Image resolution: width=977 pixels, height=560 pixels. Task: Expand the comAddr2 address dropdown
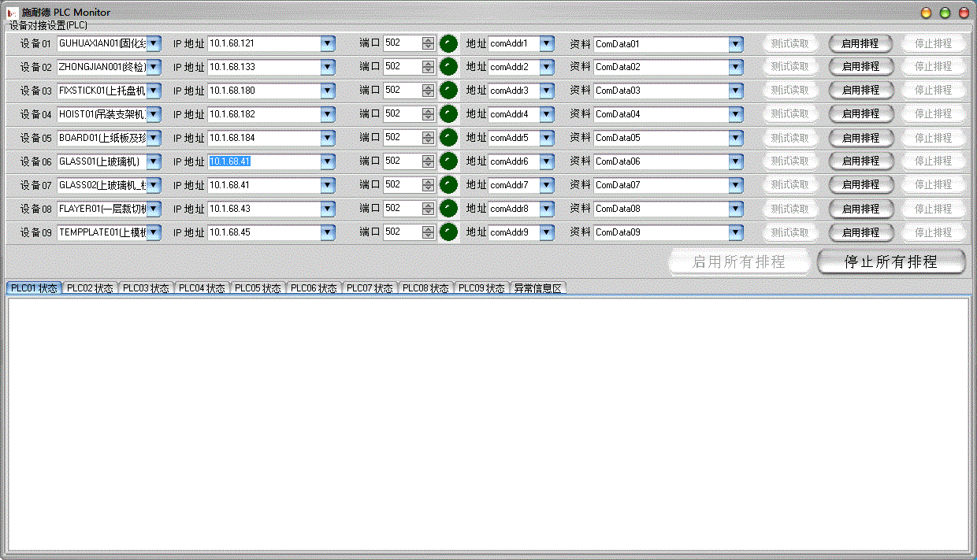coord(546,68)
